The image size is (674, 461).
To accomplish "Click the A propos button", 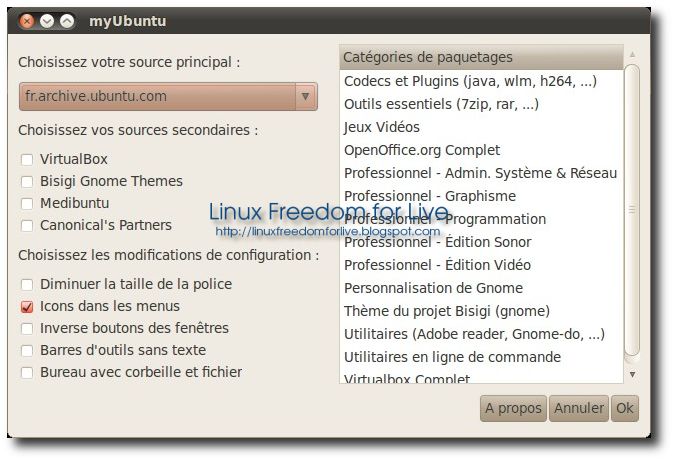I will pos(513,408).
